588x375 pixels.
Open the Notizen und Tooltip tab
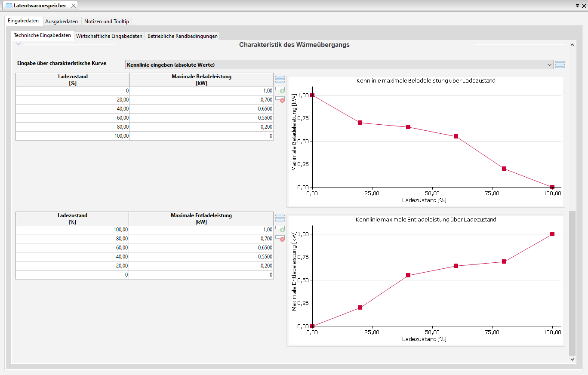coord(106,22)
